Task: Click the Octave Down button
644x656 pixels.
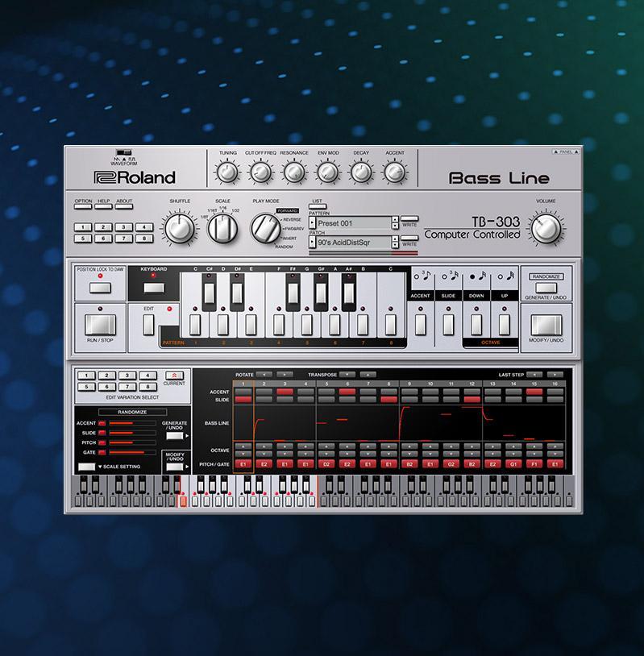Action: (476, 325)
